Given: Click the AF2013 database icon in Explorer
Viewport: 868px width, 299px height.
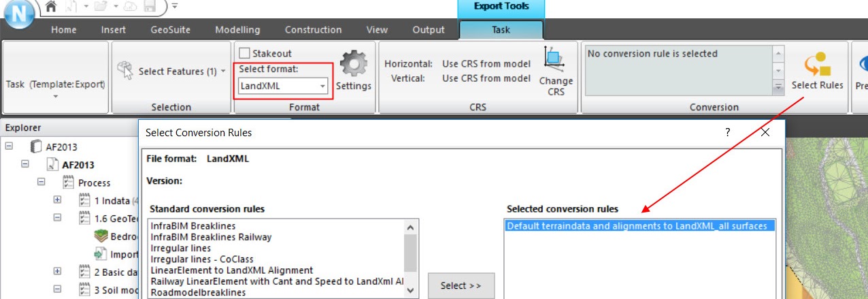Looking at the screenshot, I should [x=37, y=146].
